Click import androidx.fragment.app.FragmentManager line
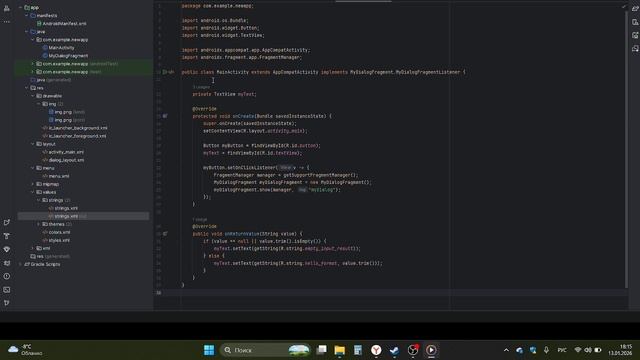This screenshot has height=360, width=640. click(242, 58)
